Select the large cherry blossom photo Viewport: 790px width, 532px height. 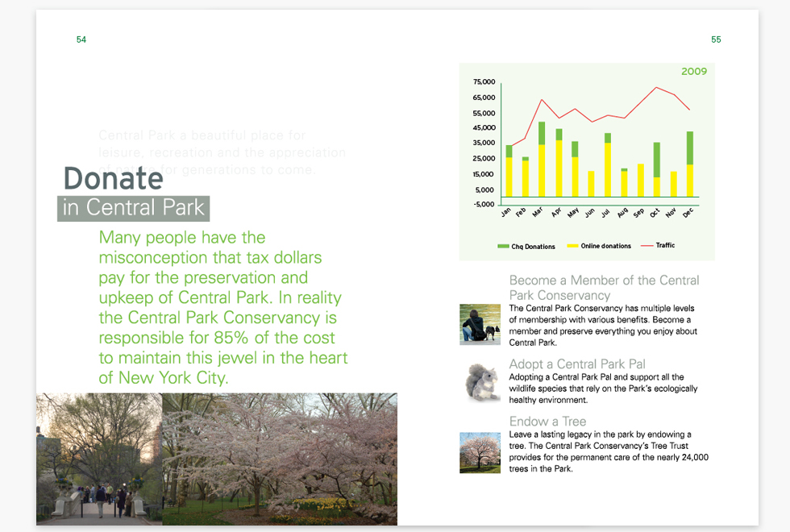tap(280, 459)
